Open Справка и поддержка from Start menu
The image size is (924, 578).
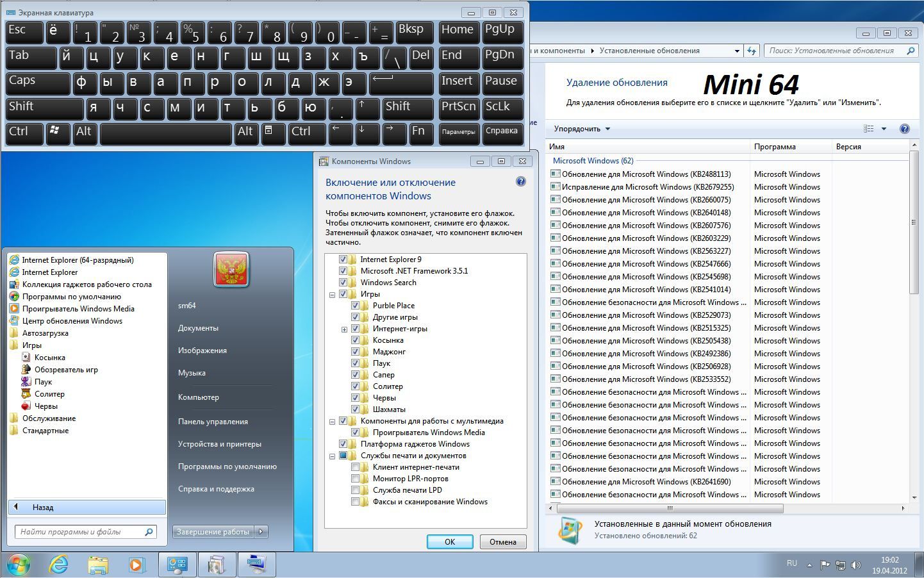[x=216, y=489]
